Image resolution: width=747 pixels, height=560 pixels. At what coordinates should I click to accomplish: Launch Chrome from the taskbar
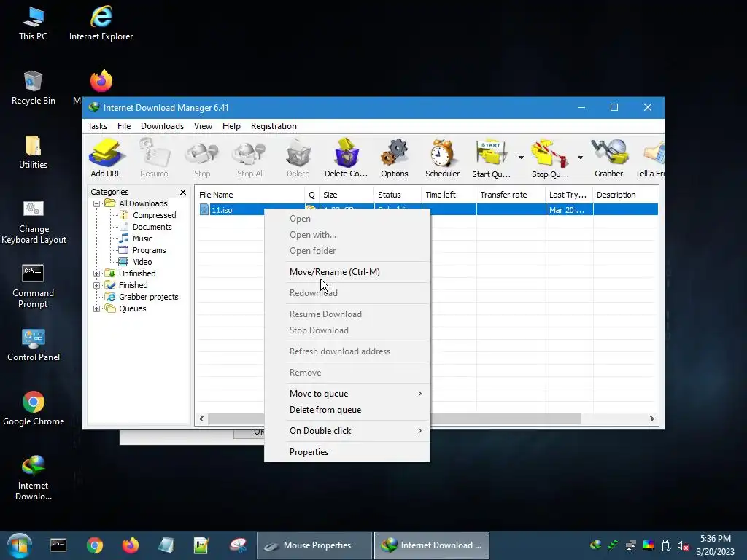[x=95, y=545]
